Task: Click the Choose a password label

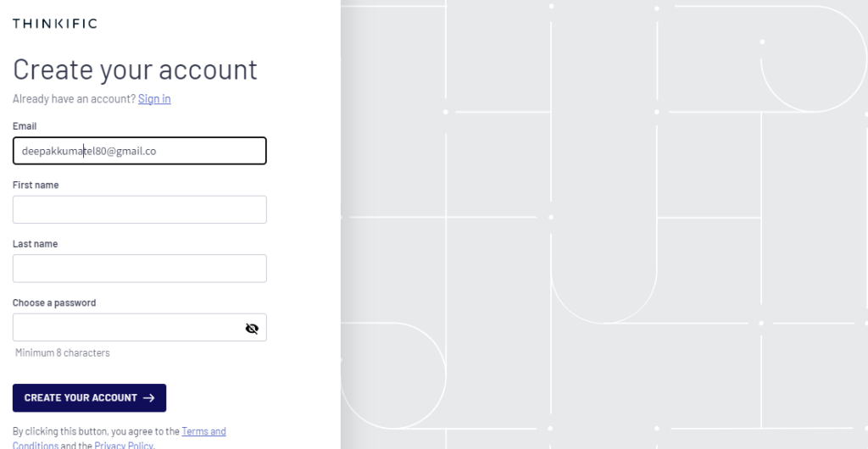Action: (54, 302)
